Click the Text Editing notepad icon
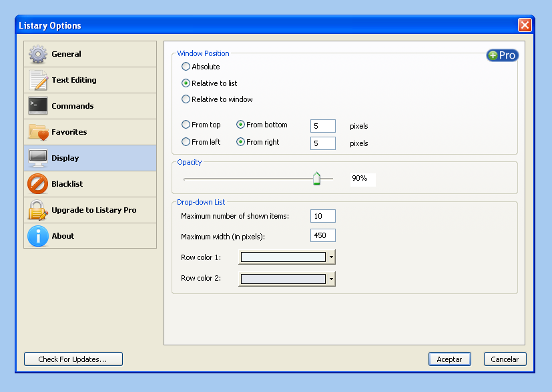The height and width of the screenshot is (392, 552). click(x=39, y=80)
